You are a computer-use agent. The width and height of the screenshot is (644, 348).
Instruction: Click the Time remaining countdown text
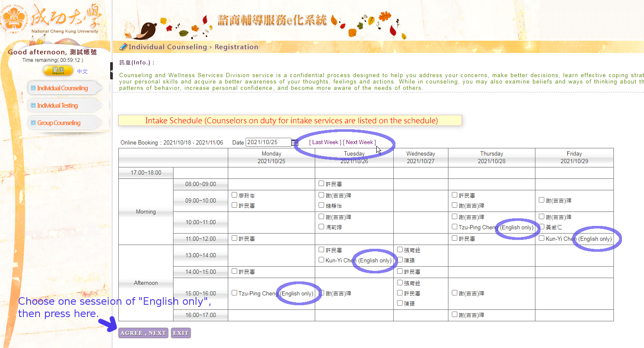point(53,60)
